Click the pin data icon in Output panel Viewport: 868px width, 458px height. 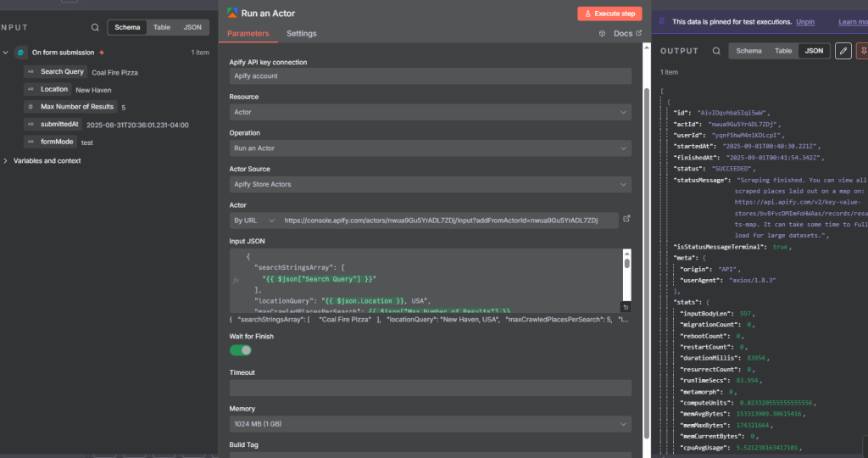pos(862,51)
